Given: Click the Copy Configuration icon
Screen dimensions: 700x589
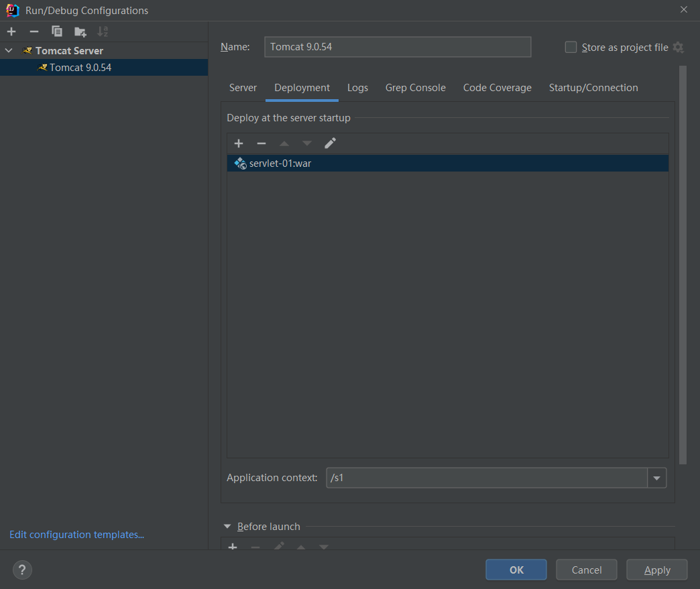Looking at the screenshot, I should coord(57,31).
